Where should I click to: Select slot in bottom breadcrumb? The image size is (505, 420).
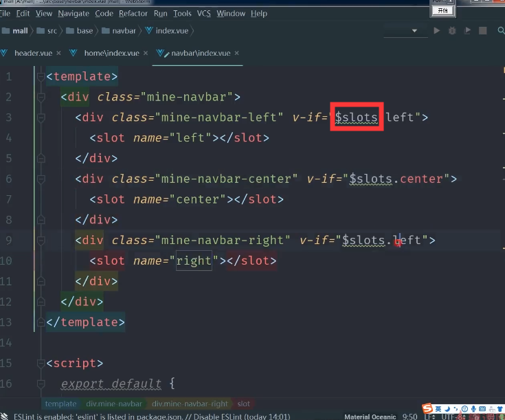point(243,404)
